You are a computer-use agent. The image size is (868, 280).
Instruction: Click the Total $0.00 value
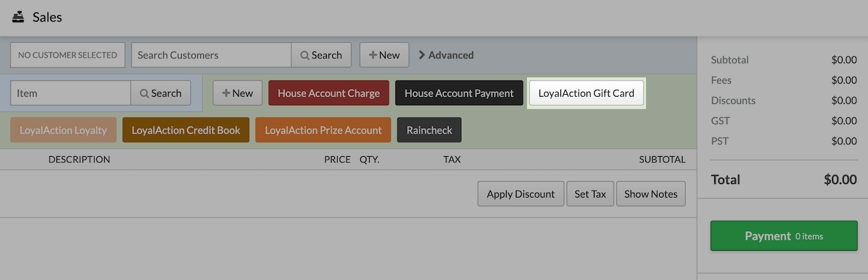[x=840, y=180]
